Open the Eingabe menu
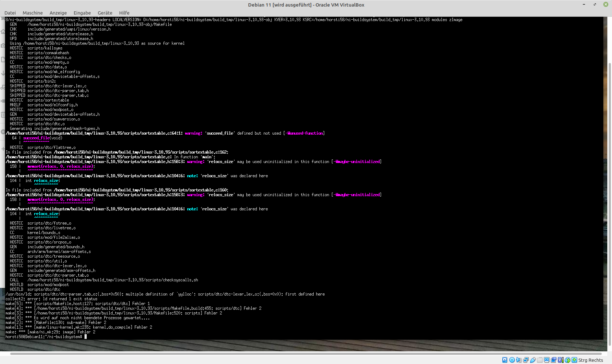Viewport: 612px width, 364px height. [x=82, y=13]
